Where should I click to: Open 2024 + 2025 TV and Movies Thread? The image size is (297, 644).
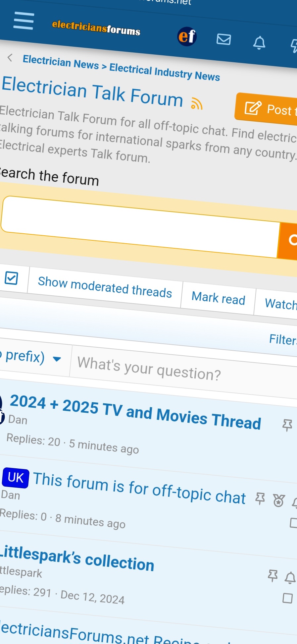pos(135,412)
